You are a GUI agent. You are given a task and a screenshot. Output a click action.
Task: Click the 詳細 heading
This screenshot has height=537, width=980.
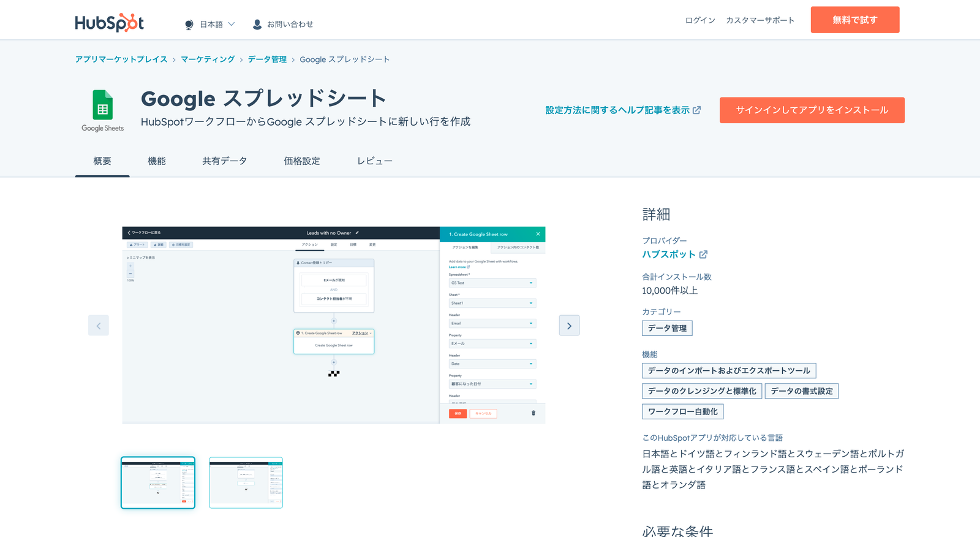656,215
